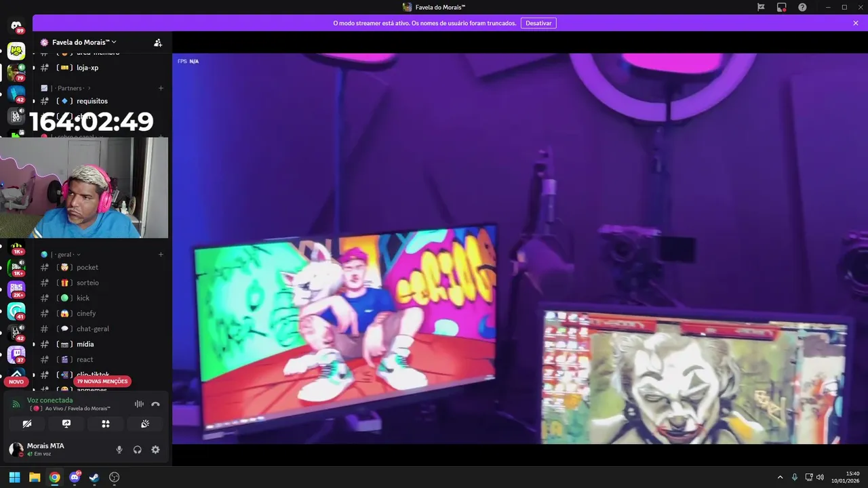The image size is (868, 488).
Task: Click the invite people icon beside the server name
Action: click(157, 42)
